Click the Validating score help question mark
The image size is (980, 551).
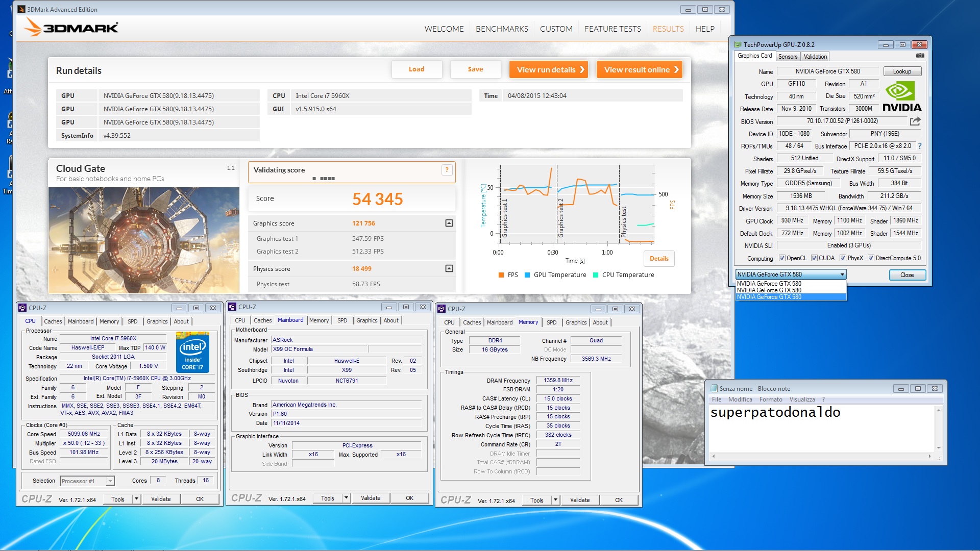447,170
